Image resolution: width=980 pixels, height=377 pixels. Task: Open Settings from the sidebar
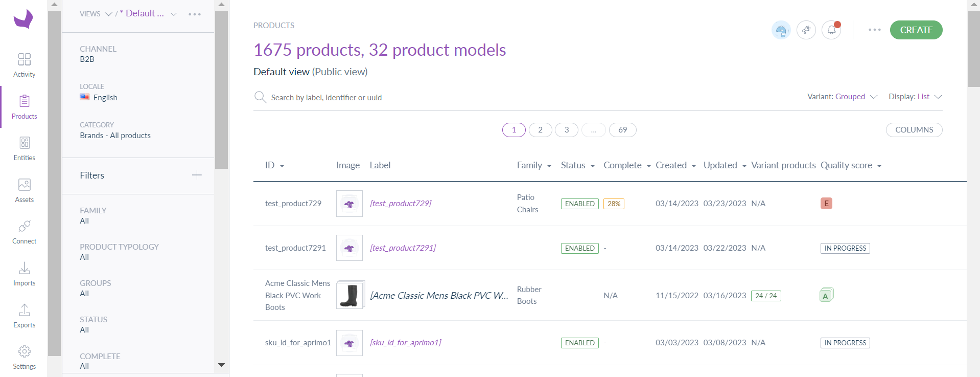point(24,357)
